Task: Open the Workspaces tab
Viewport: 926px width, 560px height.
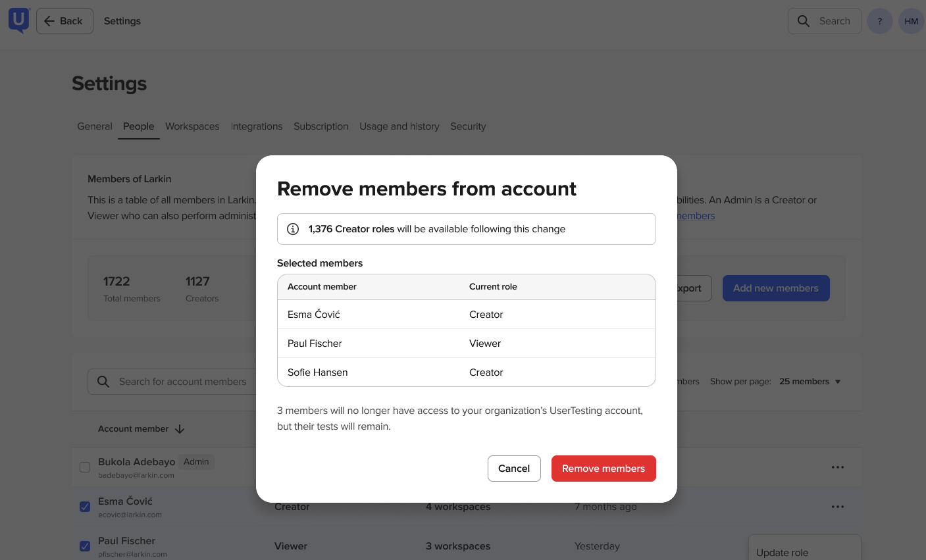Action: coord(192,126)
